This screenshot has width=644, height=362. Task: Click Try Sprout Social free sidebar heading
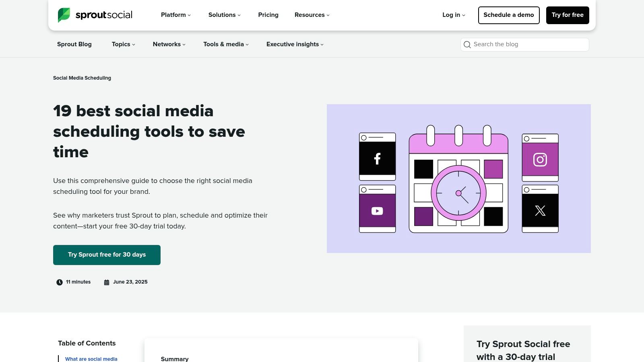pyautogui.click(x=523, y=350)
